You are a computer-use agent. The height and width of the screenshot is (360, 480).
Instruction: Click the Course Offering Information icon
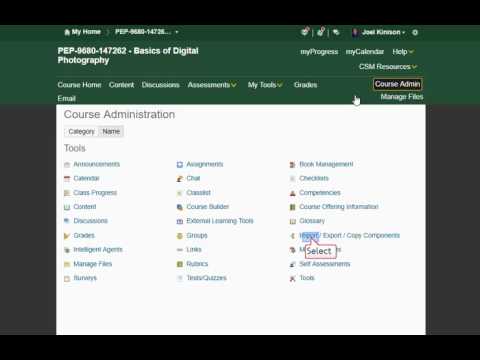point(293,207)
